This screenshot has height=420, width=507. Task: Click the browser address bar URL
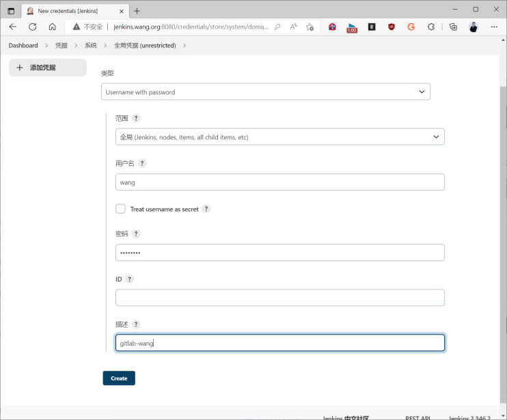pyautogui.click(x=191, y=27)
